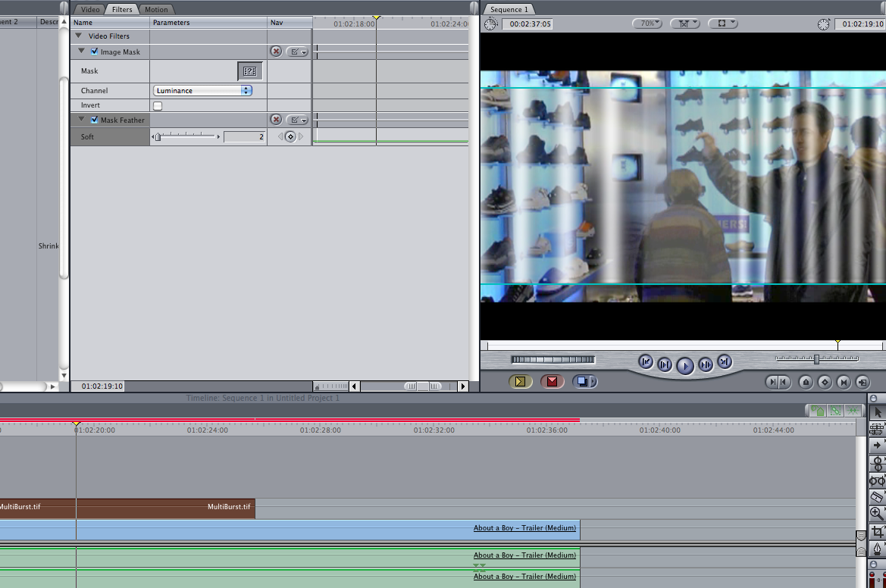Select the Filters tab
This screenshot has width=886, height=588.
(x=122, y=10)
